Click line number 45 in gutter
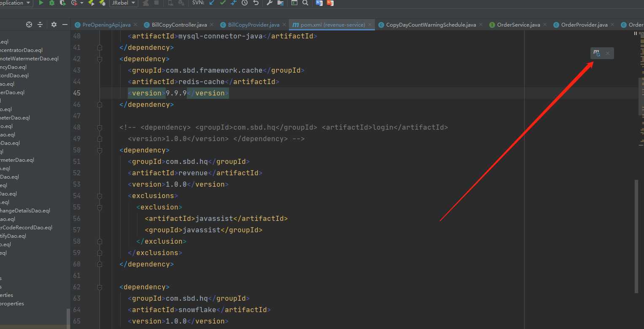This screenshot has height=329, width=644. tap(76, 93)
